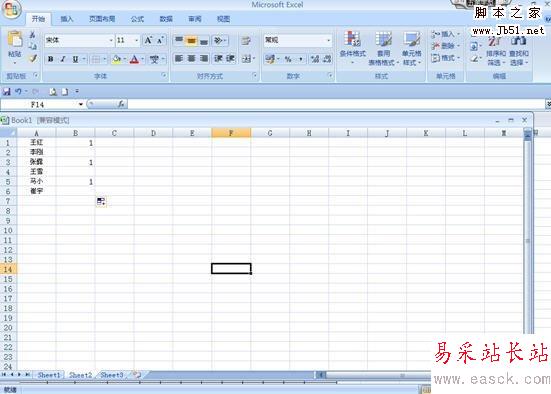Open the Number group dialog launcher

(x=330, y=75)
